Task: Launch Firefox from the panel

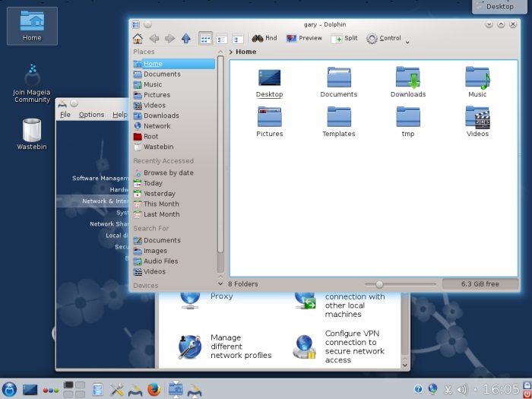Action: (154, 389)
